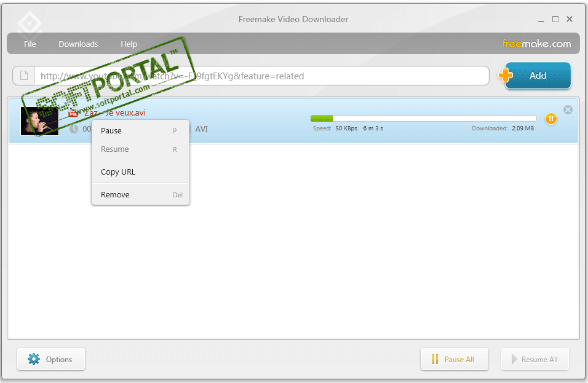
Task: Click the Resume All button
Action: point(534,359)
